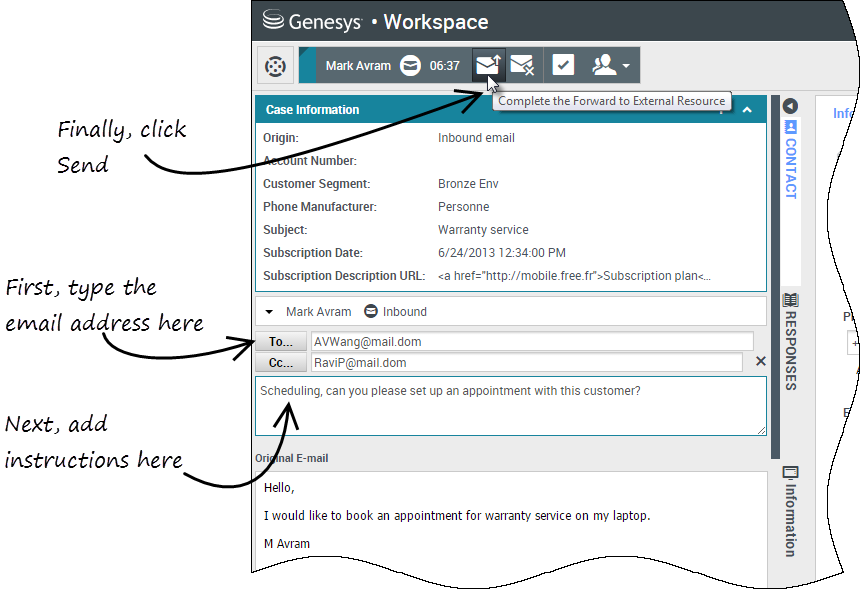Viewport: 861px width, 590px height.
Task: Cancel the email forward with envelope-X icon
Action: click(x=521, y=66)
